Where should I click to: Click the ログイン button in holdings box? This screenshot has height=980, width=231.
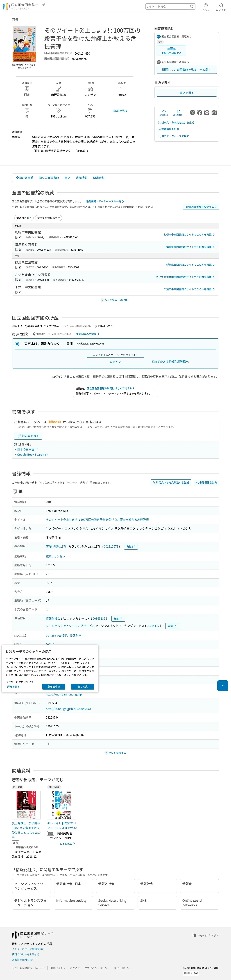point(115,361)
